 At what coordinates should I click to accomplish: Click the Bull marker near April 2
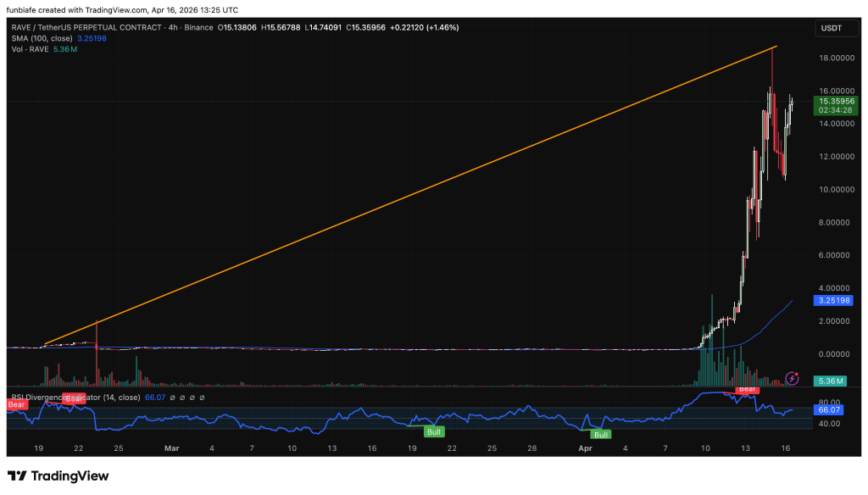click(601, 435)
